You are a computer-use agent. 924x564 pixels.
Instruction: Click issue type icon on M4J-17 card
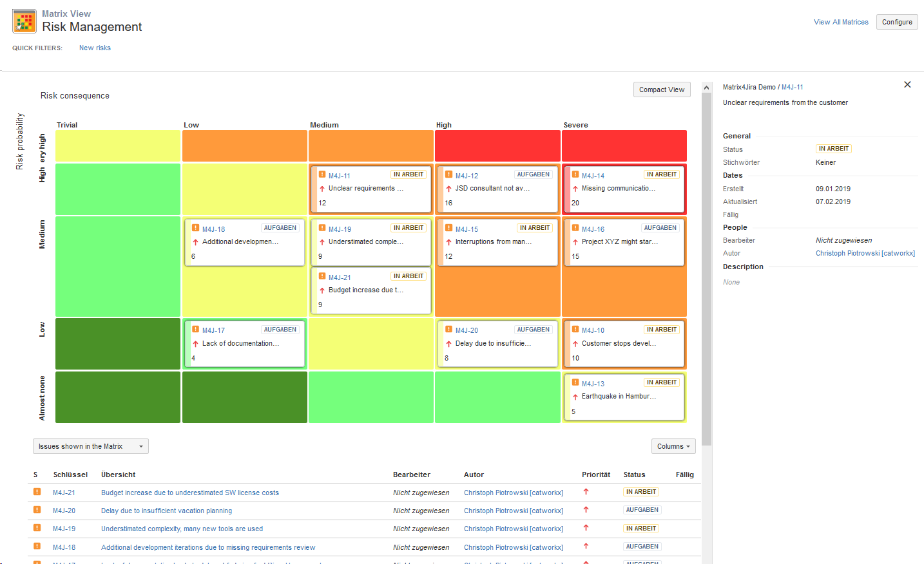(x=195, y=330)
